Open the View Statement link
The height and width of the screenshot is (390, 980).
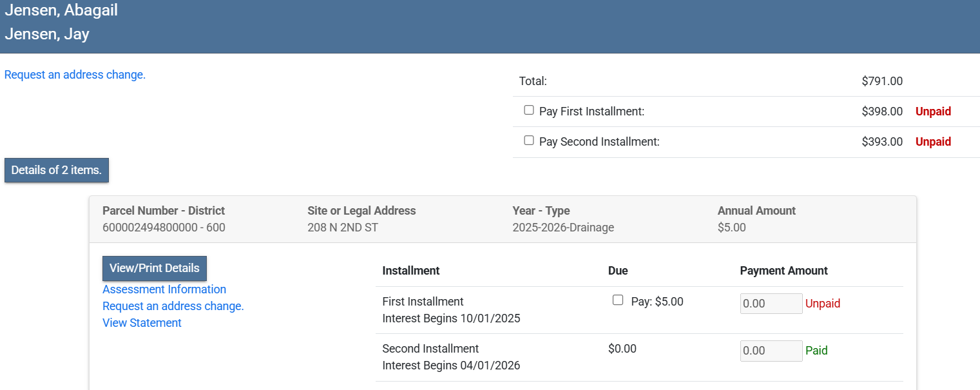(142, 323)
